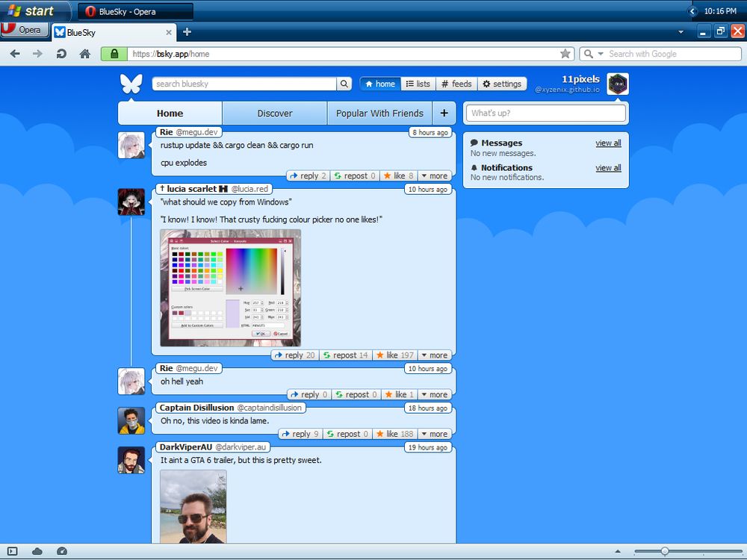Expand more options on Rie's rustup post
The image size is (747, 560).
435,175
